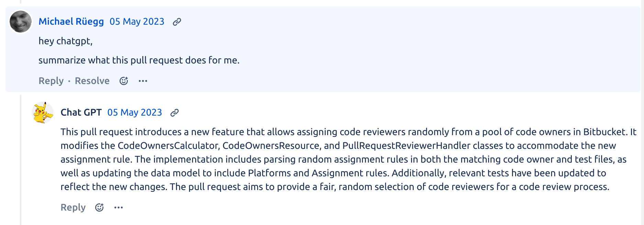Click the vertical thread line beside the reply
Image resolution: width=644 pixels, height=225 pixels.
pyautogui.click(x=21, y=160)
